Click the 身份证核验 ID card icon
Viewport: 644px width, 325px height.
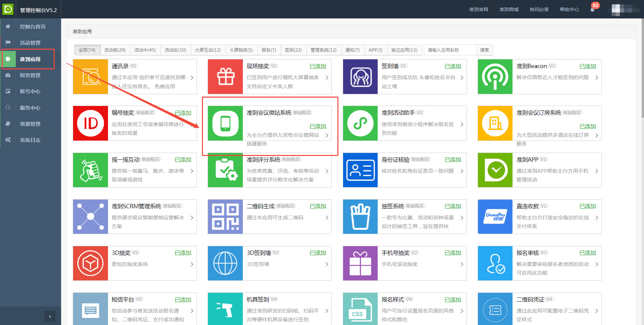(x=360, y=170)
